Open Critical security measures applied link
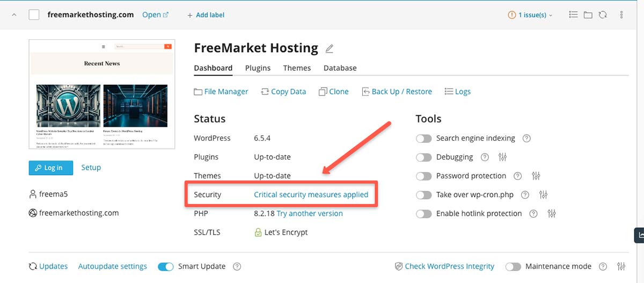644x283 pixels. coord(311,194)
